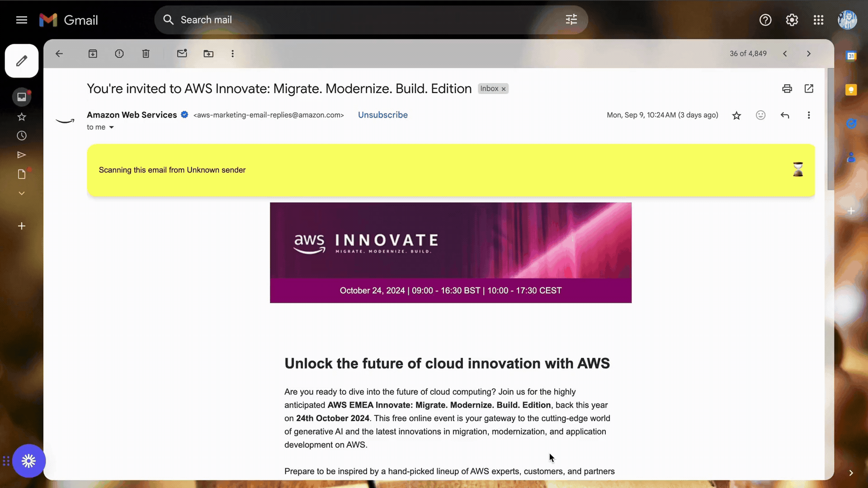The width and height of the screenshot is (868, 488).
Task: Star this email from AWS
Action: click(736, 115)
